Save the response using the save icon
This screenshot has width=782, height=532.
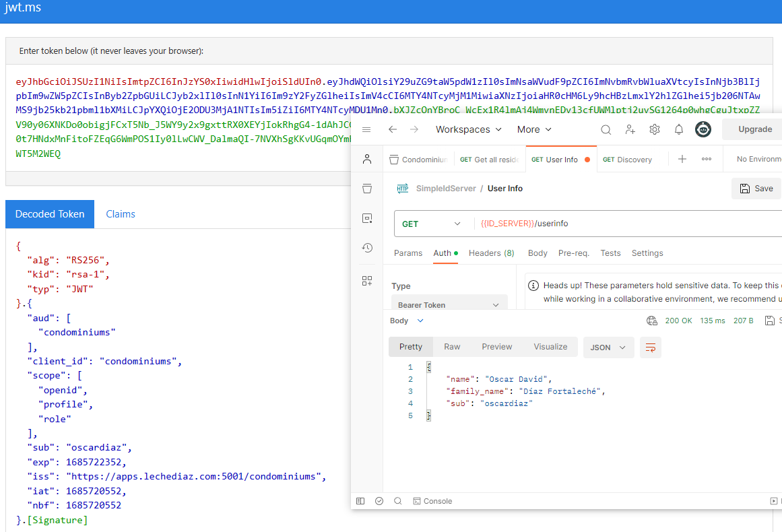click(769, 320)
